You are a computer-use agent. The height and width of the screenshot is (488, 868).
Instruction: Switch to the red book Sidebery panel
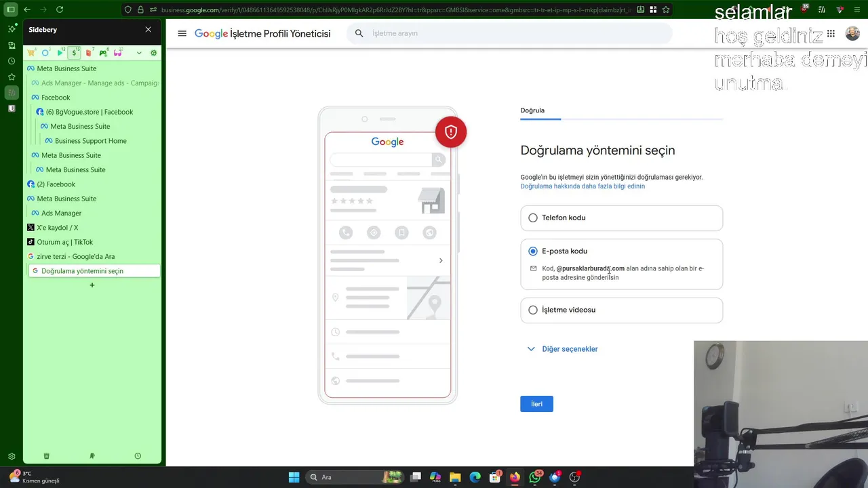pos(89,53)
